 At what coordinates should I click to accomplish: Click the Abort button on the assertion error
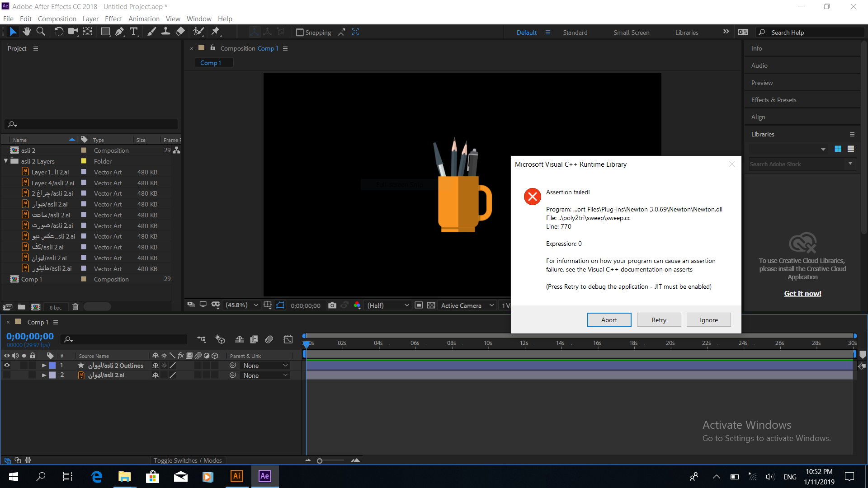pos(609,319)
